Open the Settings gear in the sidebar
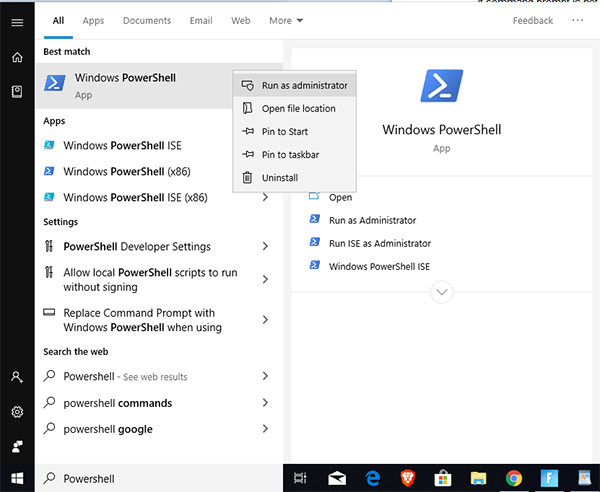The image size is (600, 492). pos(17,412)
